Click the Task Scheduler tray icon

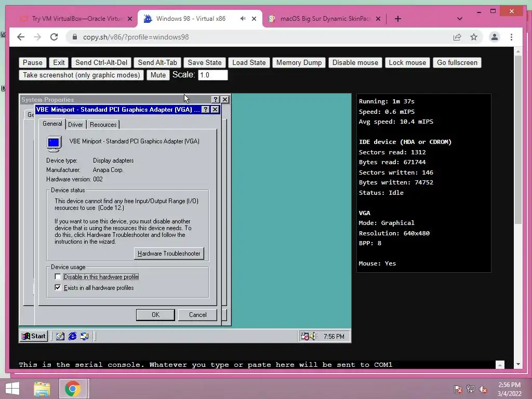[304, 336]
